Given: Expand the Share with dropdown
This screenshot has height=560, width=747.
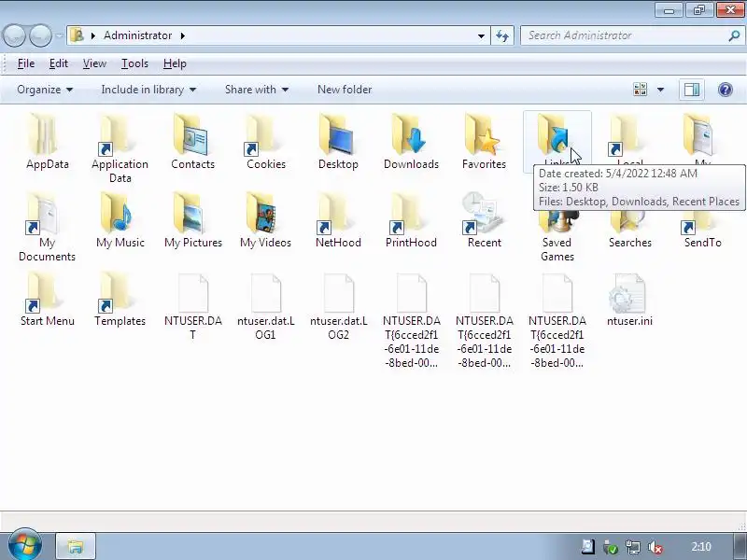Looking at the screenshot, I should click(257, 90).
